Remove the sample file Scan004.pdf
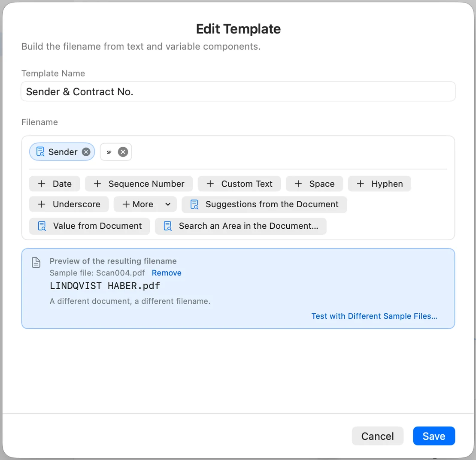Image resolution: width=476 pixels, height=460 pixels. point(167,273)
